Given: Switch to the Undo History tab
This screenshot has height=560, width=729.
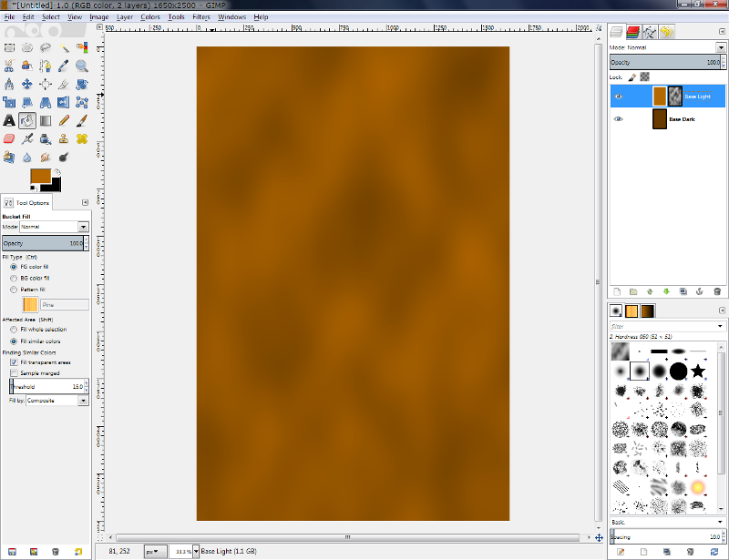Looking at the screenshot, I should pyautogui.click(x=667, y=32).
